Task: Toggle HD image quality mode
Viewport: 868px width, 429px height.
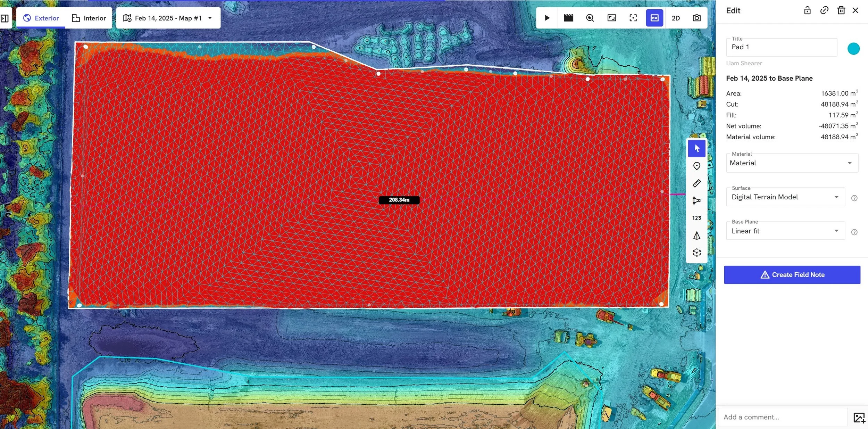Action: click(x=654, y=18)
